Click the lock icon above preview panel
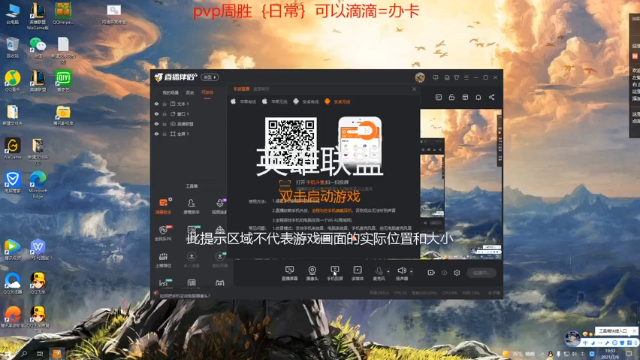The image size is (640, 360). [451, 97]
